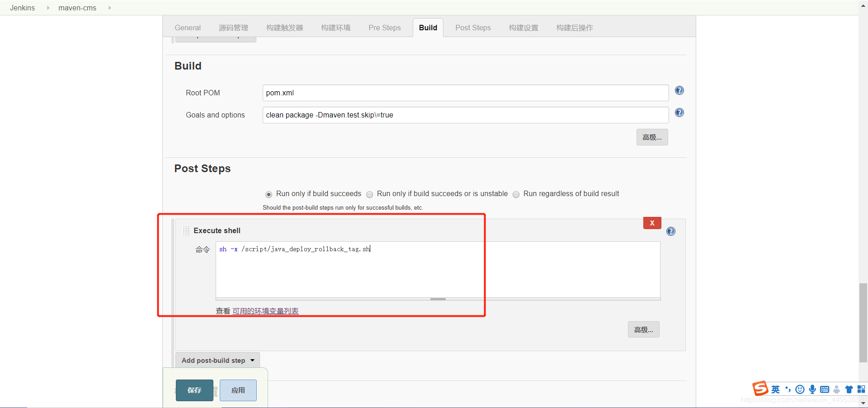Go to Jenkins breadcrumb home
The height and width of the screenshot is (408, 868).
(23, 8)
